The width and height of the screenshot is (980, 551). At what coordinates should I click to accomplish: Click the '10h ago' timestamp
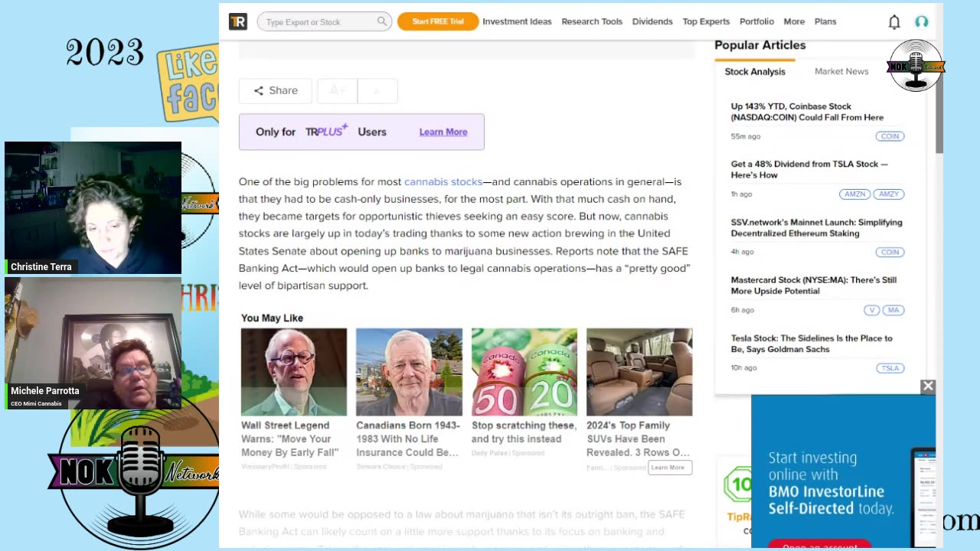click(743, 367)
